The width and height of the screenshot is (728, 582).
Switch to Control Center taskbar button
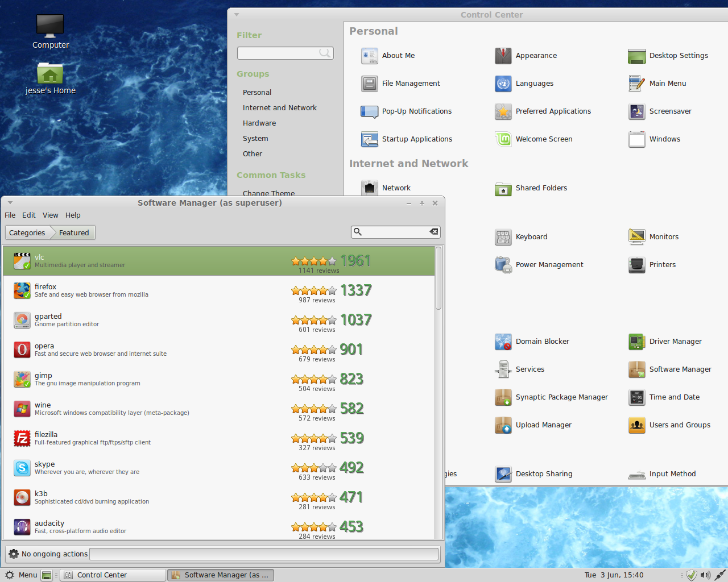point(114,575)
